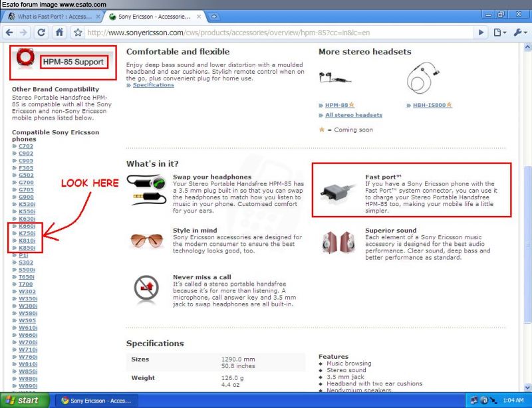Close the 'What is Fast Port?' tab
The height and width of the screenshot is (408, 532).
(x=98, y=16)
